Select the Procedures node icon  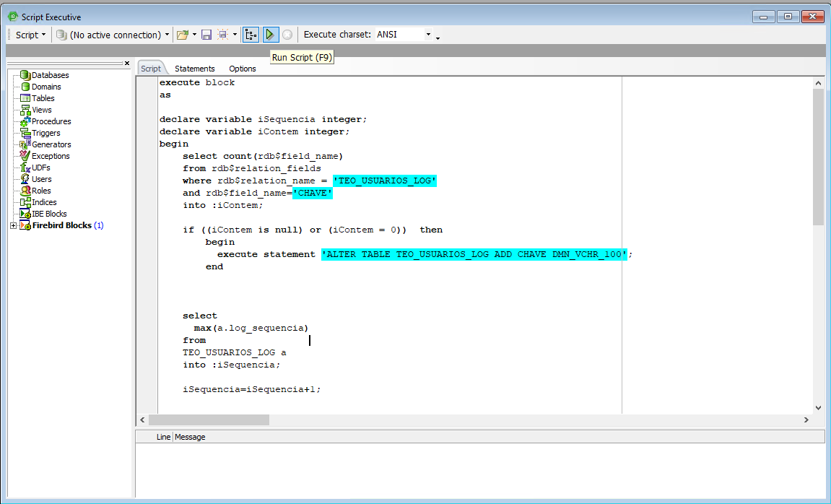pyautogui.click(x=25, y=121)
